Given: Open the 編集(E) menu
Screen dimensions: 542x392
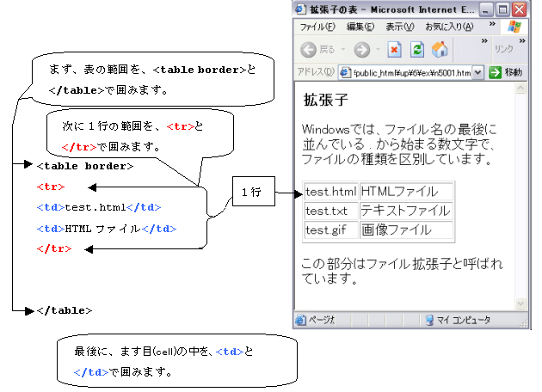Looking at the screenshot, I should (x=360, y=27).
